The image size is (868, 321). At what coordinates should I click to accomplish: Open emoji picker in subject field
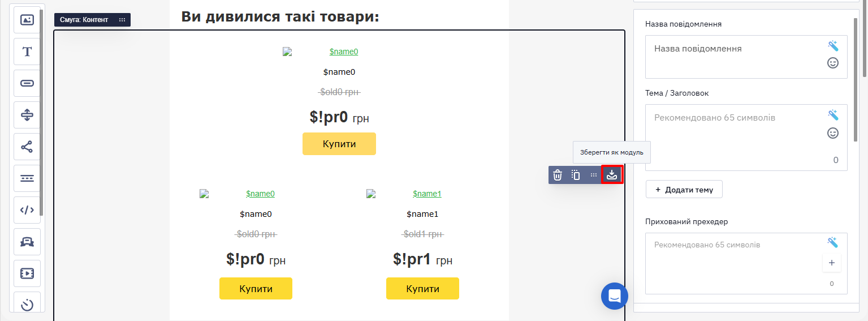833,133
